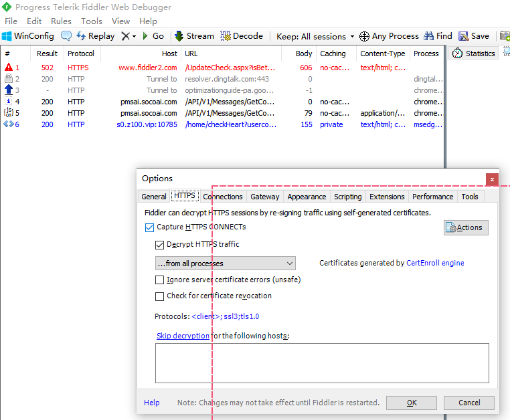This screenshot has width=510, height=420.
Task: Disable Decrypt HTTPS traffic checkbox
Action: click(x=159, y=245)
